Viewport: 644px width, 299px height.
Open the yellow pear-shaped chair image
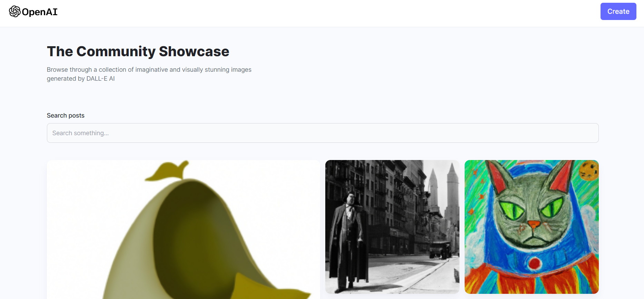[x=183, y=229]
